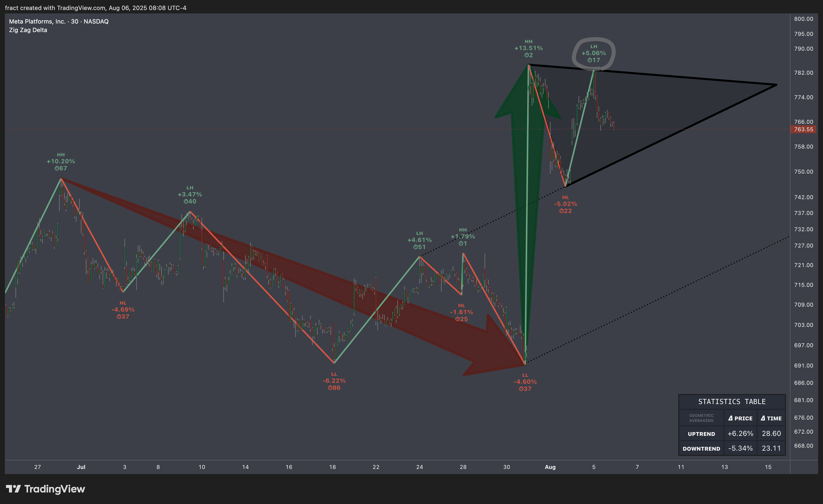The height and width of the screenshot is (504, 823).
Task: Click the HL -4.69% swing label
Action: [x=123, y=310]
